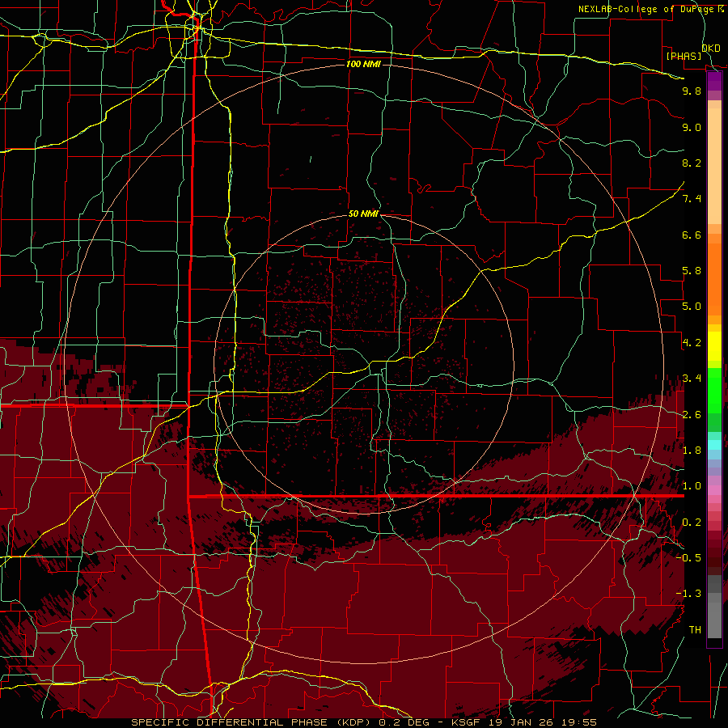
Task: Click the 9.0 value on the color scale
Action: [692, 127]
